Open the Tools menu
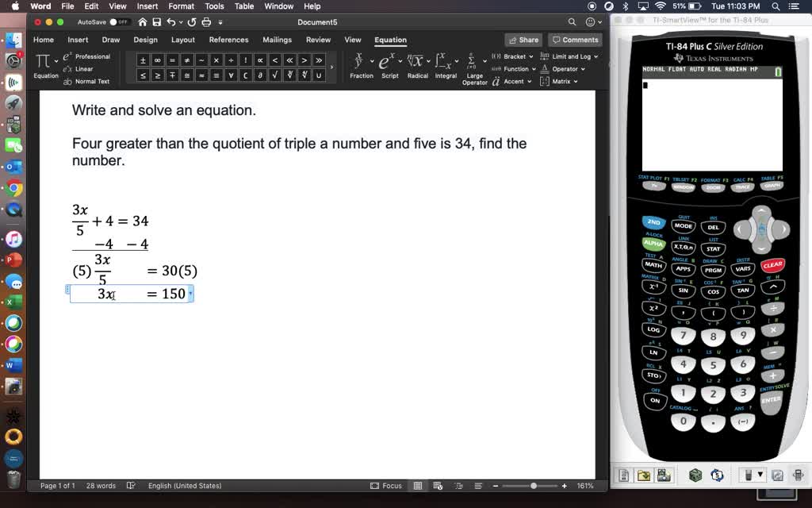Screen dimensions: 812x508 point(213,6)
